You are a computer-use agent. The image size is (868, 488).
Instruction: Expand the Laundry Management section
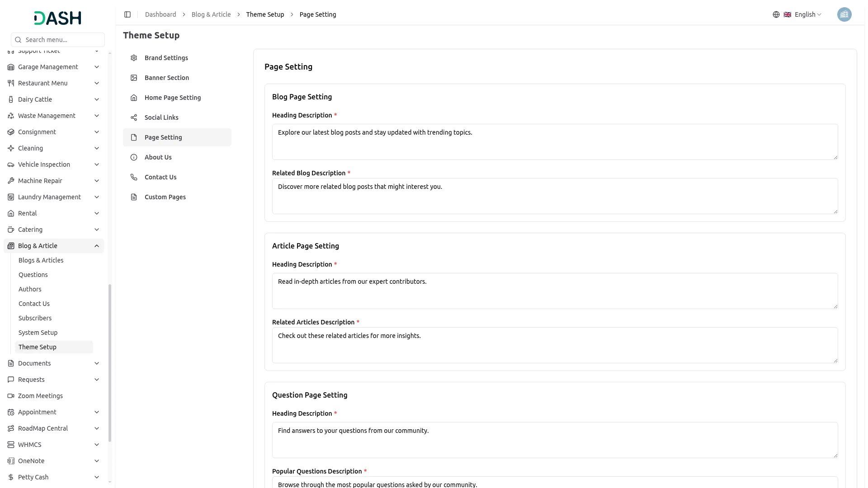[97, 197]
